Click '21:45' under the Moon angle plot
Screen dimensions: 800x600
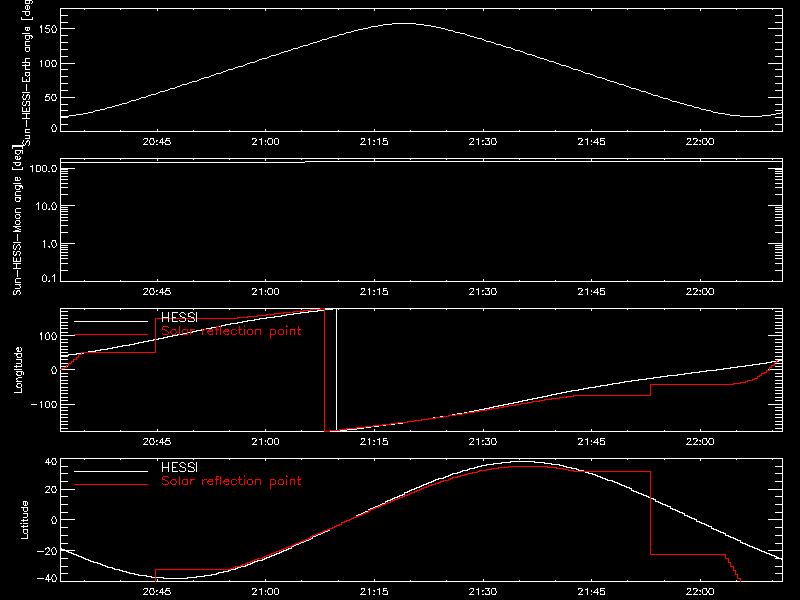(591, 292)
